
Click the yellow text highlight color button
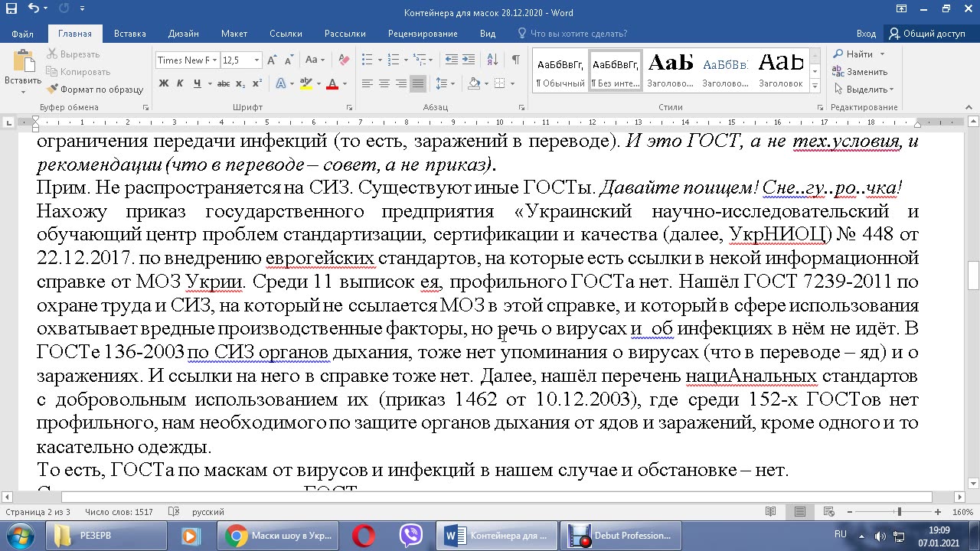tap(305, 83)
